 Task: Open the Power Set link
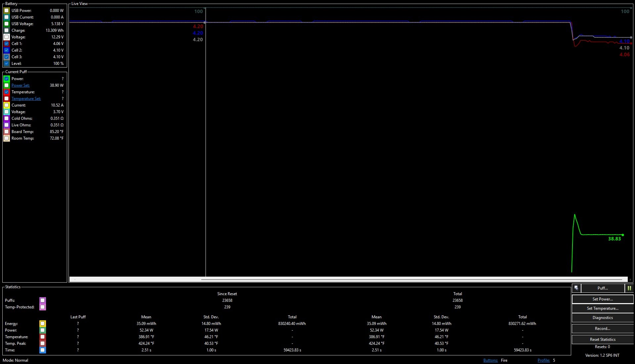21,85
